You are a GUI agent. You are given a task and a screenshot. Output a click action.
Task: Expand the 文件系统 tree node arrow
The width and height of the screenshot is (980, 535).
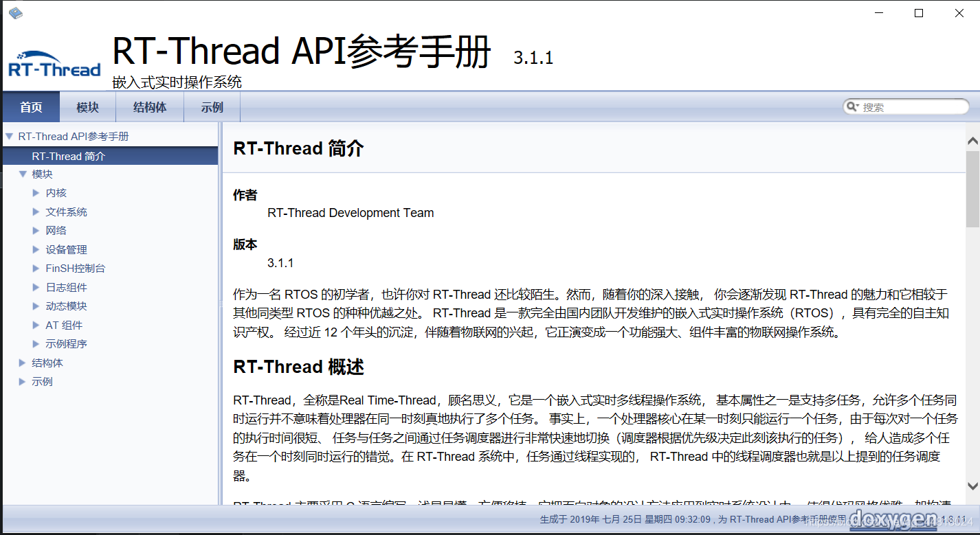36,212
